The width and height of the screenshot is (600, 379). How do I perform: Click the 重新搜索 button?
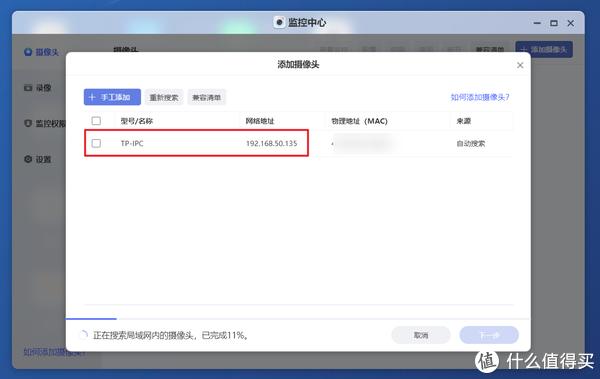coord(164,97)
